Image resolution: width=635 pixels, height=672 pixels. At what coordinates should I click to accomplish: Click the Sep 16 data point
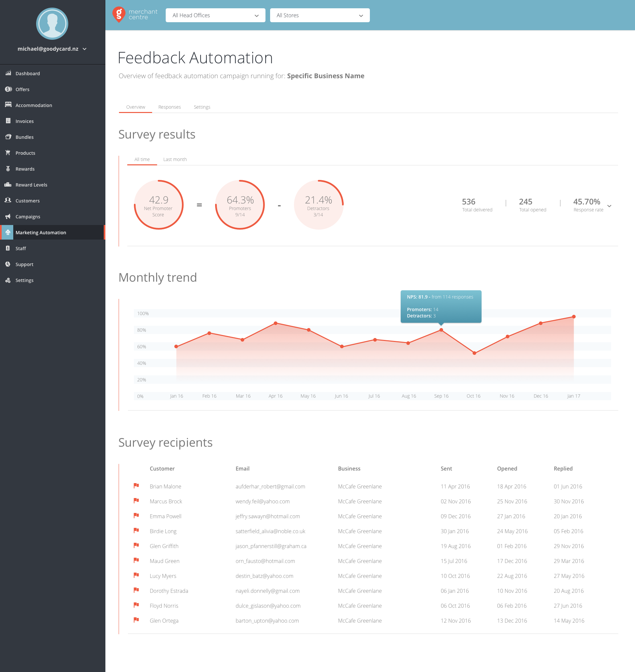(441, 330)
